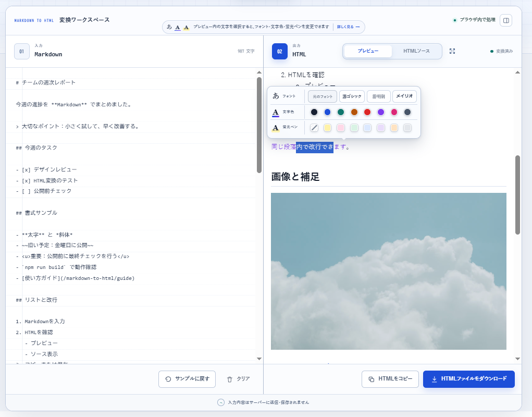Open the 詳しく見る link
532x417 pixels.
point(349,27)
